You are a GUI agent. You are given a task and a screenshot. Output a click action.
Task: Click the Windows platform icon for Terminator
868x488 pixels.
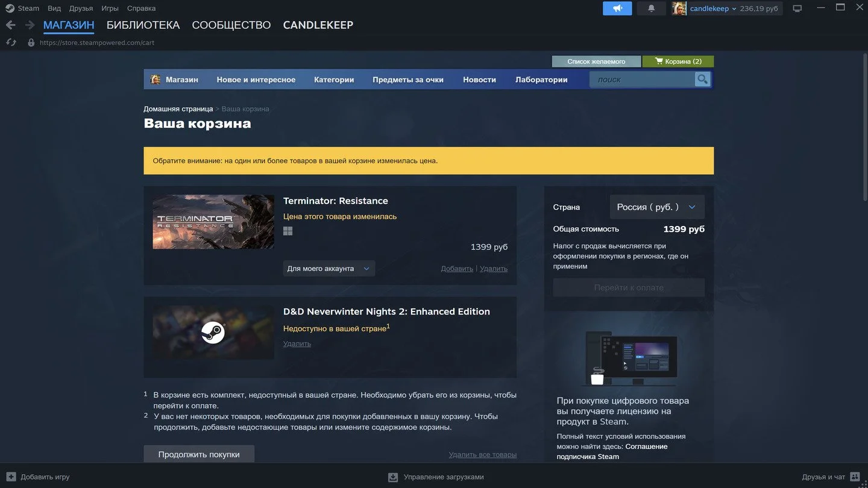288,231
